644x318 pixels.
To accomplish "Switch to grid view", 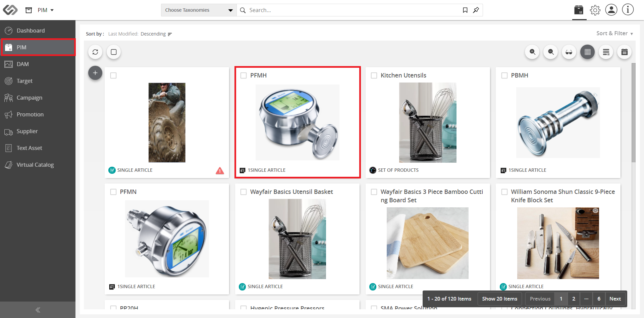I will point(588,52).
